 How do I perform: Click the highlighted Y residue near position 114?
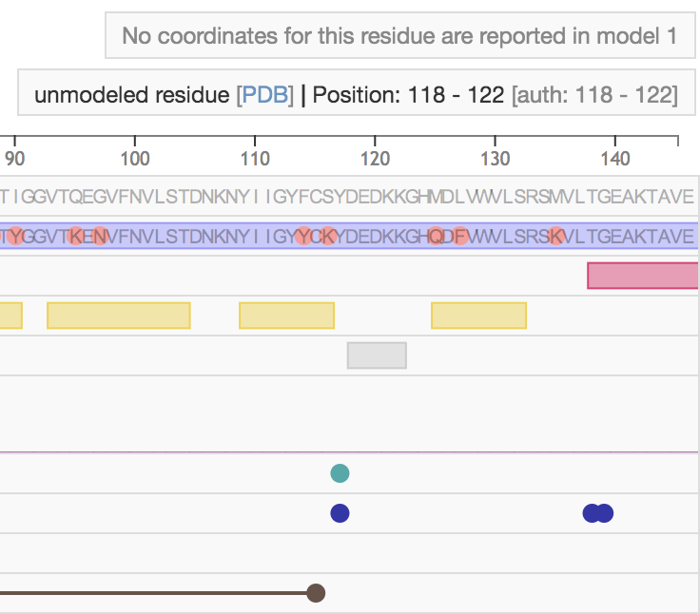(x=304, y=236)
